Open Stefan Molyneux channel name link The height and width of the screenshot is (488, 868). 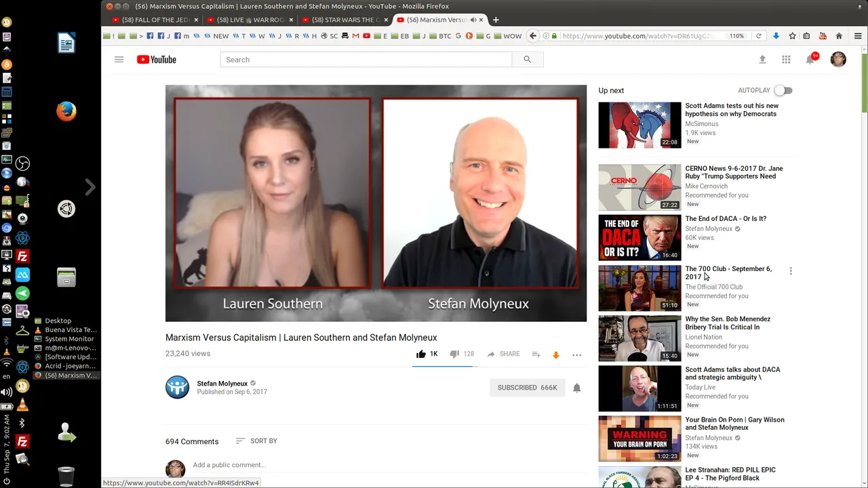point(222,384)
